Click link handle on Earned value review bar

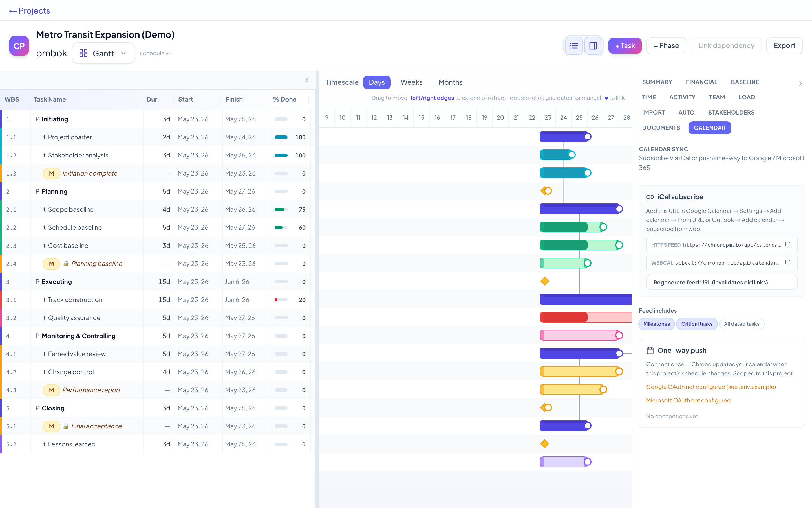point(619,372)
